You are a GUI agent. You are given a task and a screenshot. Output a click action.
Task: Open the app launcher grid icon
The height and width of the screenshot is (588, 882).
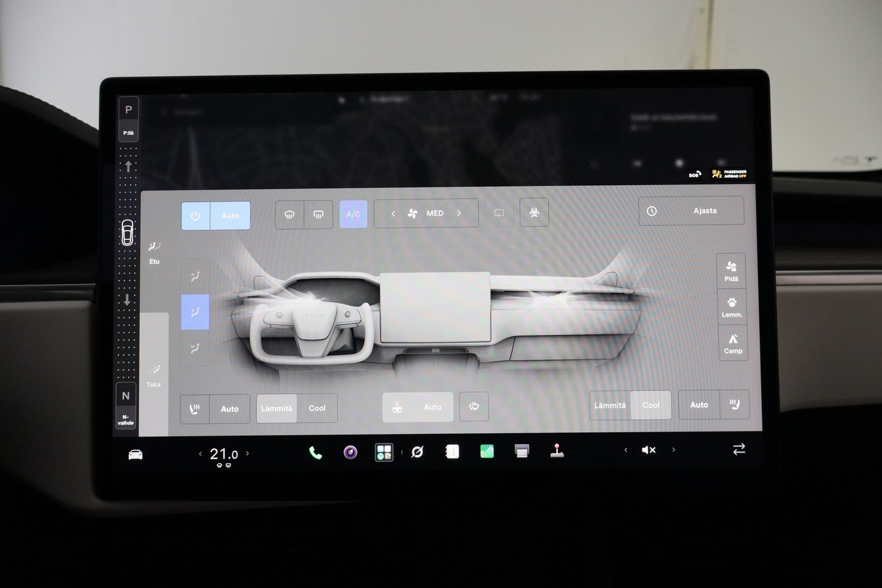point(384,452)
